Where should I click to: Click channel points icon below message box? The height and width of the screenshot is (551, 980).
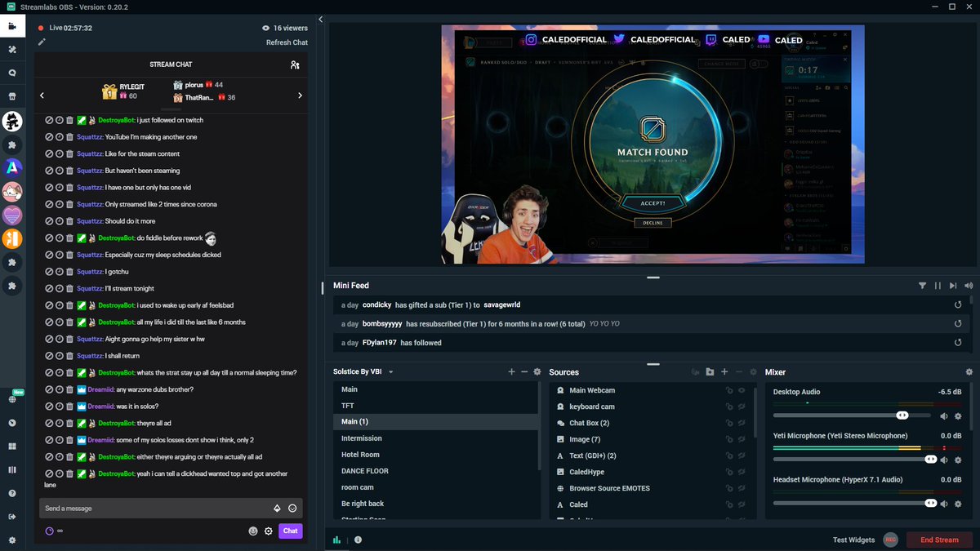pos(49,531)
